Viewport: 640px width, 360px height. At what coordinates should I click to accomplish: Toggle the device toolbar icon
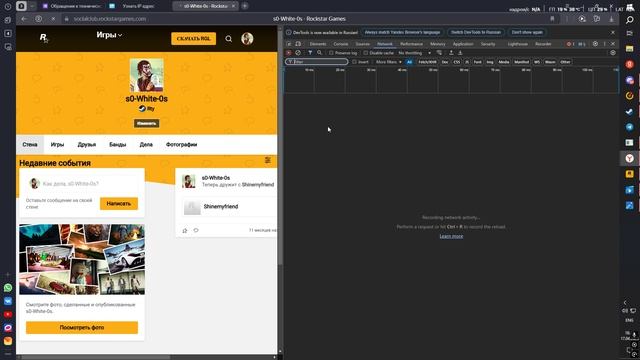(298, 44)
